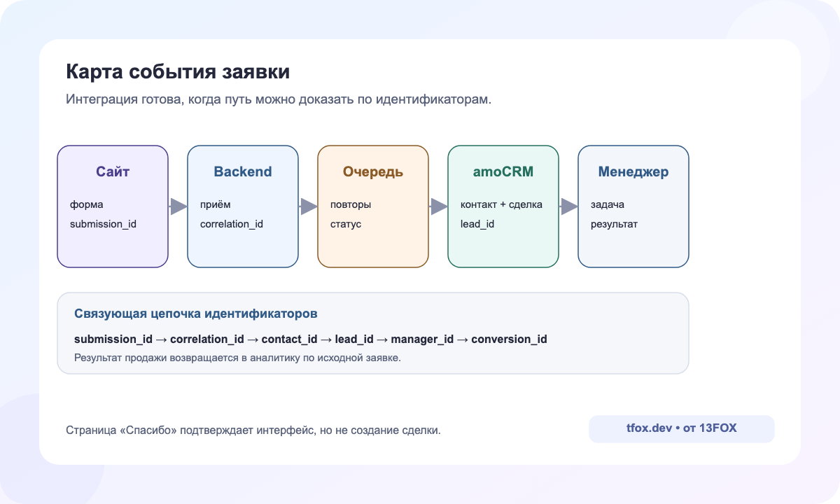The image size is (840, 504).
Task: Click the arrow between amoCRM and Менеджер
Action: [568, 206]
